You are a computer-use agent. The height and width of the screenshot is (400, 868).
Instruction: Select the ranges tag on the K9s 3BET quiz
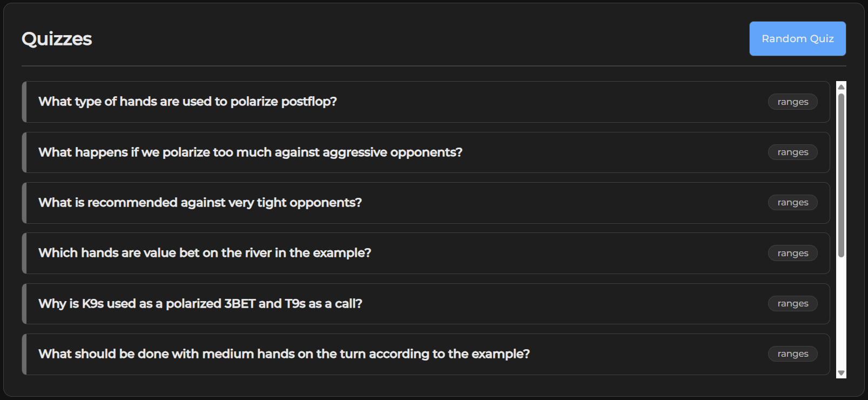click(792, 303)
